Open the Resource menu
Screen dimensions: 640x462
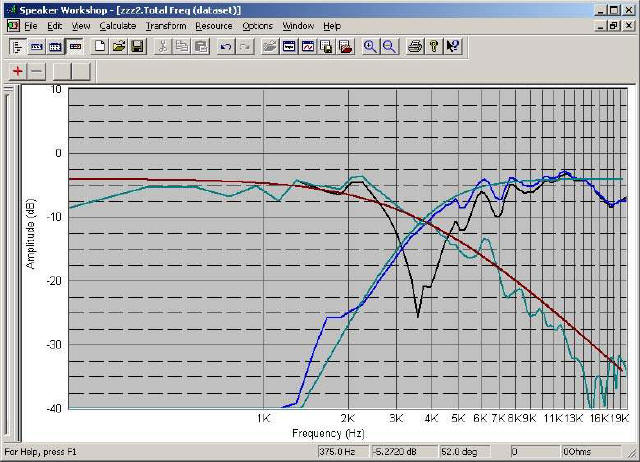(214, 25)
